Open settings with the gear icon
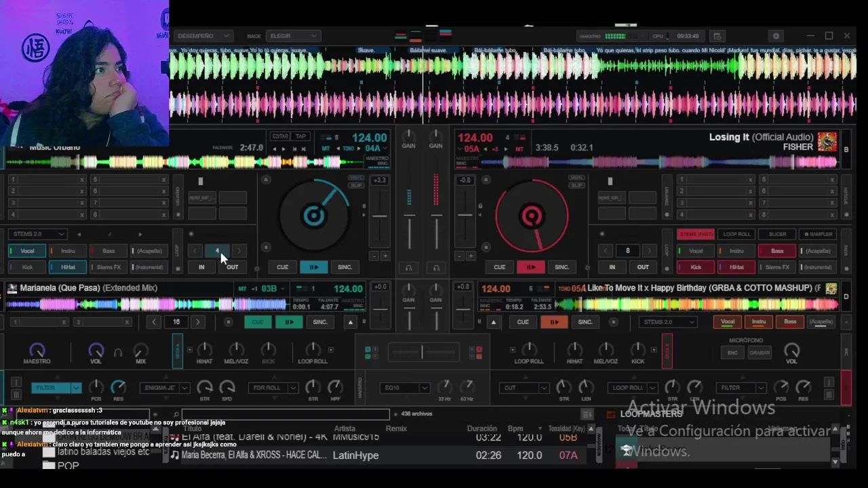 point(776,36)
